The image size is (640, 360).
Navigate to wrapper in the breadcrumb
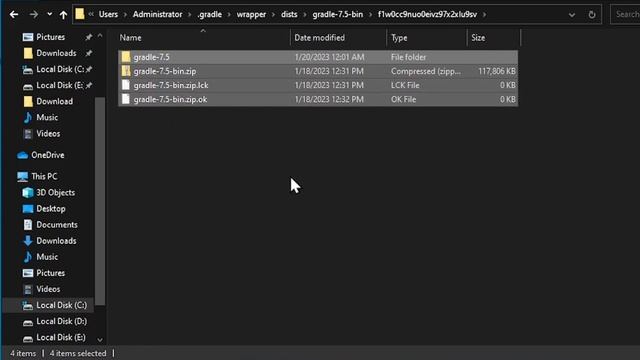tap(251, 14)
